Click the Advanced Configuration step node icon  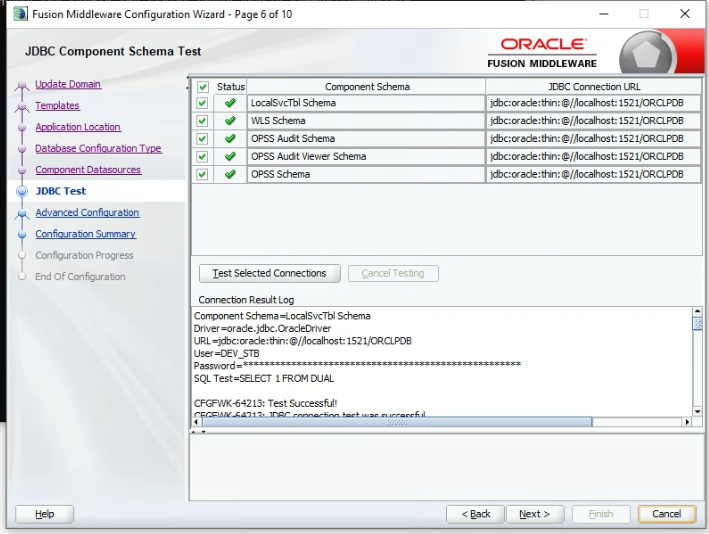[22, 213]
